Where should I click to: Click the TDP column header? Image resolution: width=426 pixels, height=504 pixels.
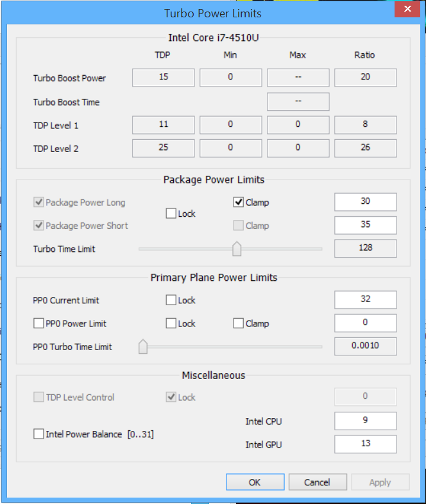(x=163, y=55)
